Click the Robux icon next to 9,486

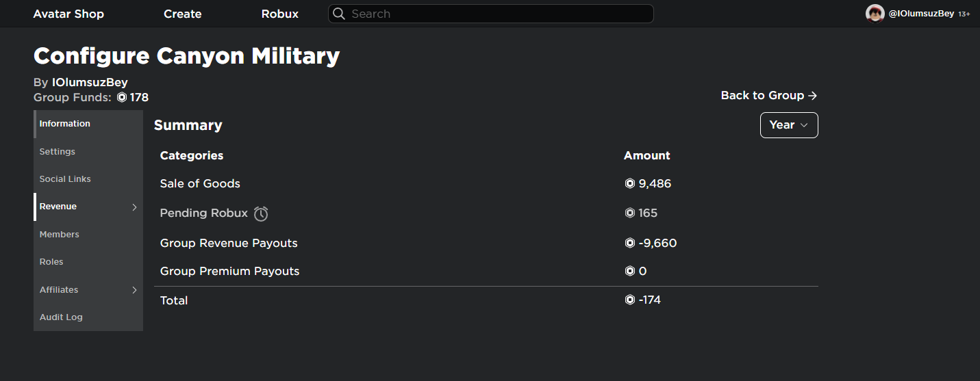point(630,183)
